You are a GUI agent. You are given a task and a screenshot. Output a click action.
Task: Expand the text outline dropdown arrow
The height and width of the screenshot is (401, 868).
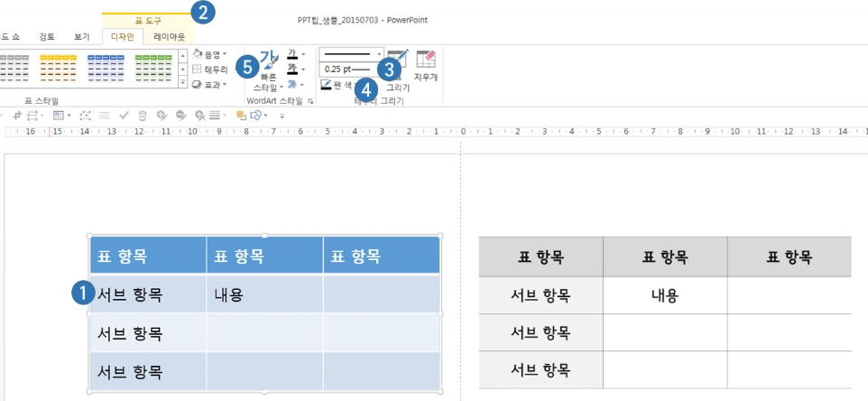coord(303,70)
